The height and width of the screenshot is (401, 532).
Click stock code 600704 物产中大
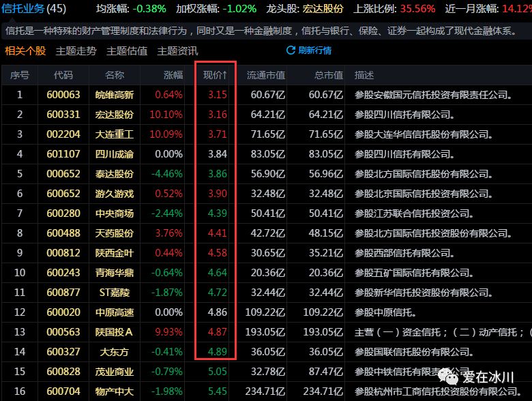pos(63,391)
